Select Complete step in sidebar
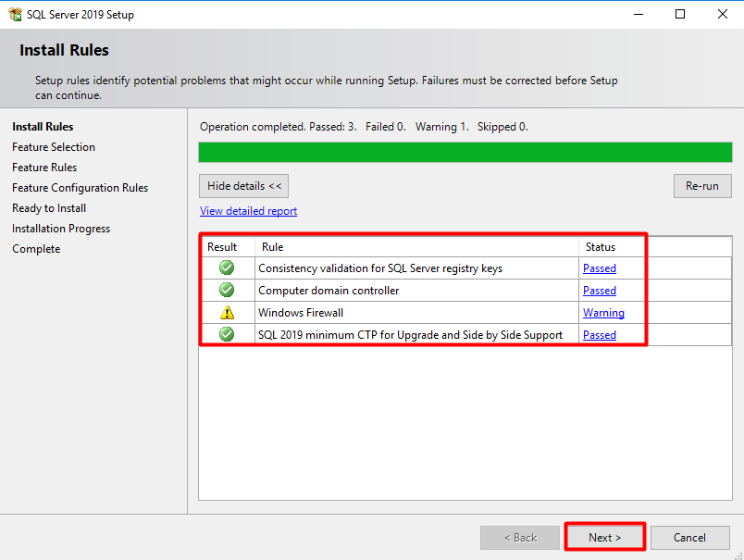This screenshot has width=744, height=560. [36, 249]
